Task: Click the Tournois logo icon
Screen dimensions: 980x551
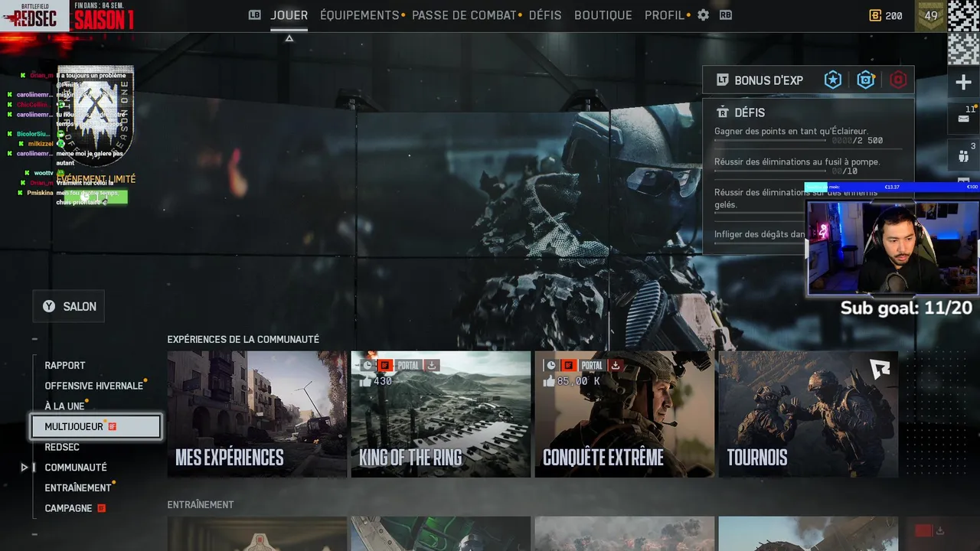Action: (880, 370)
